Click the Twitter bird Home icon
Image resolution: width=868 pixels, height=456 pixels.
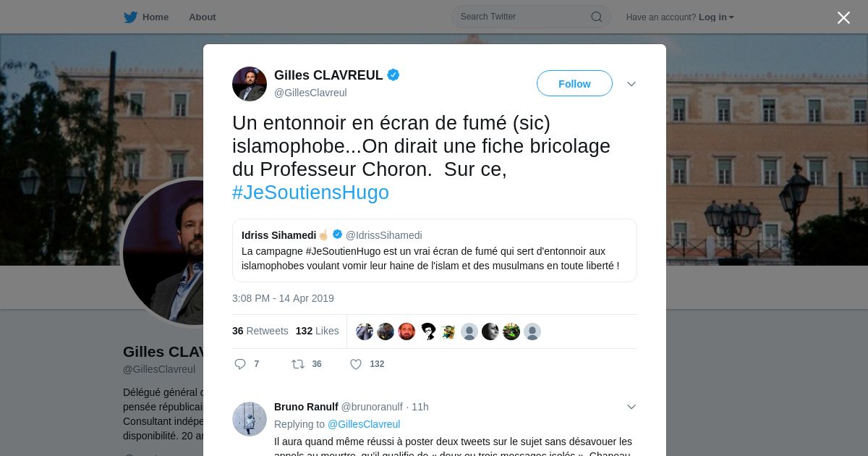(x=130, y=17)
